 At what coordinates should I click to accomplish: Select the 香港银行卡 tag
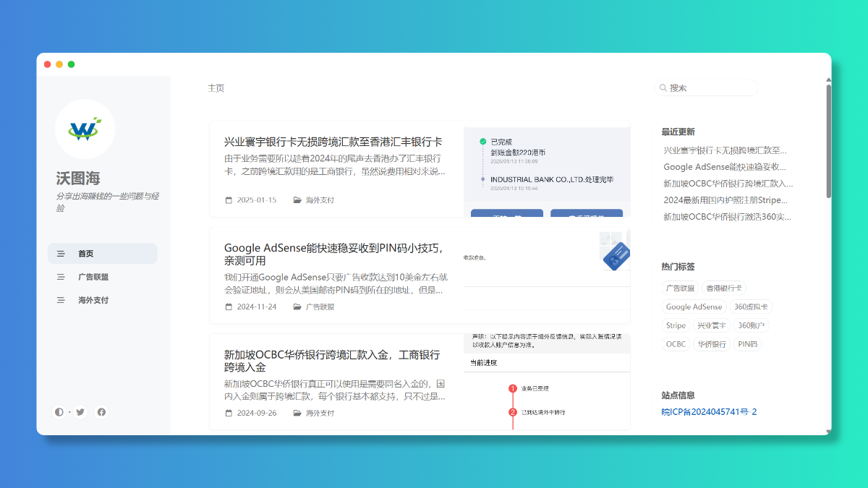(x=724, y=288)
